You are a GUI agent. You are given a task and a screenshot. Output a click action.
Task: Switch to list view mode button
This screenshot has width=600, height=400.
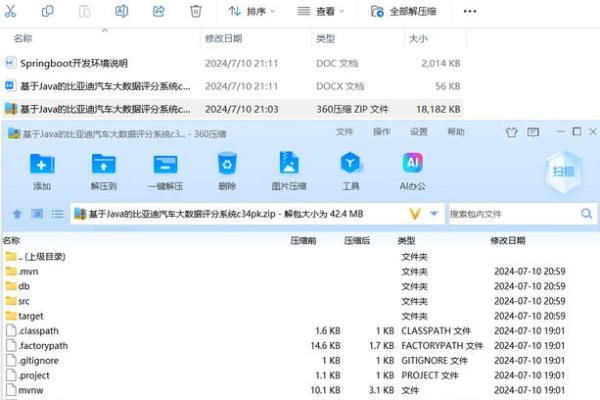coord(57,214)
